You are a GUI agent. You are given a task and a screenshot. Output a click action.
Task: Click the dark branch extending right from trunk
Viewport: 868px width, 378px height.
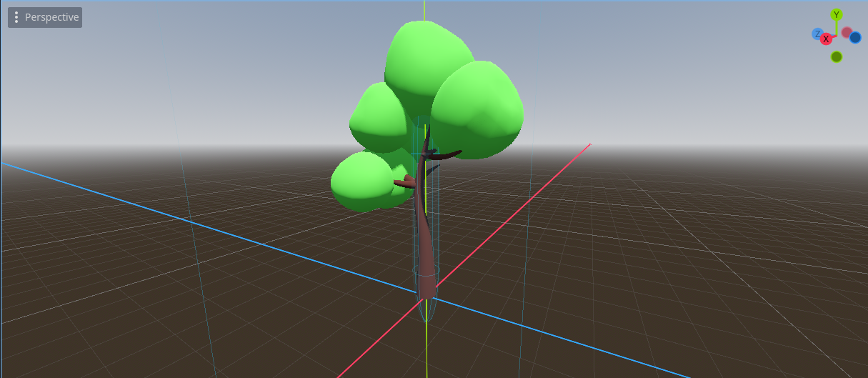coord(449,154)
